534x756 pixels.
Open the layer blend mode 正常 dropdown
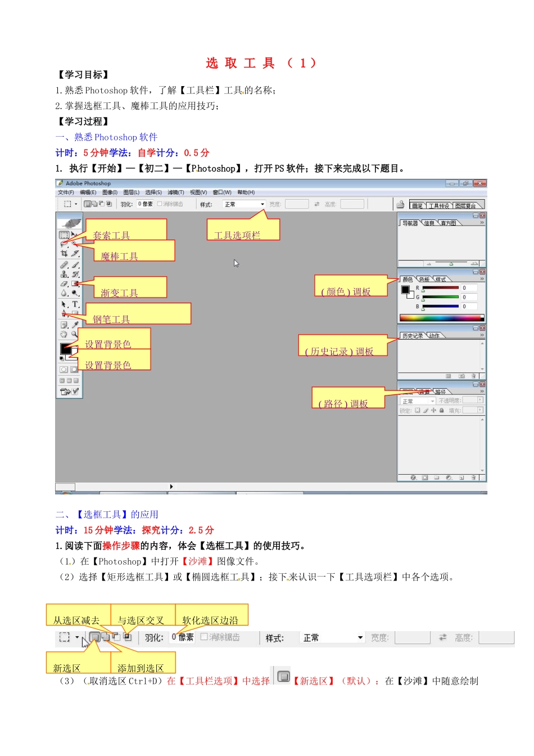pyautogui.click(x=418, y=401)
